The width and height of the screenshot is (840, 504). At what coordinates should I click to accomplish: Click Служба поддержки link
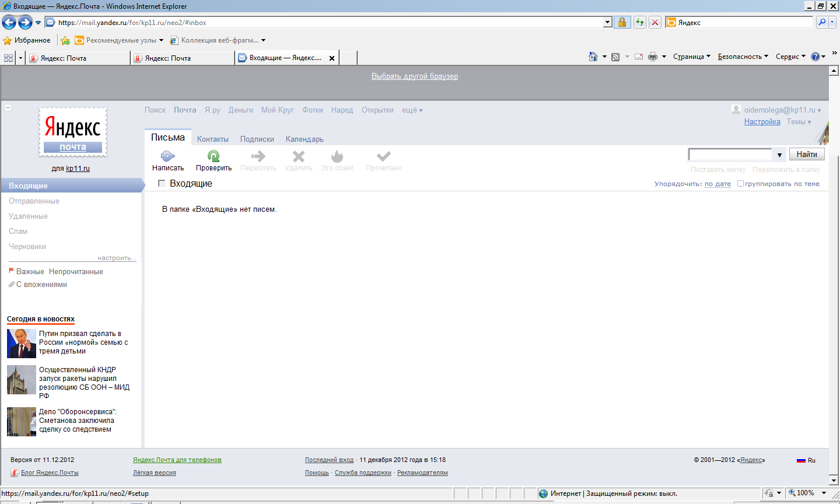point(363,473)
